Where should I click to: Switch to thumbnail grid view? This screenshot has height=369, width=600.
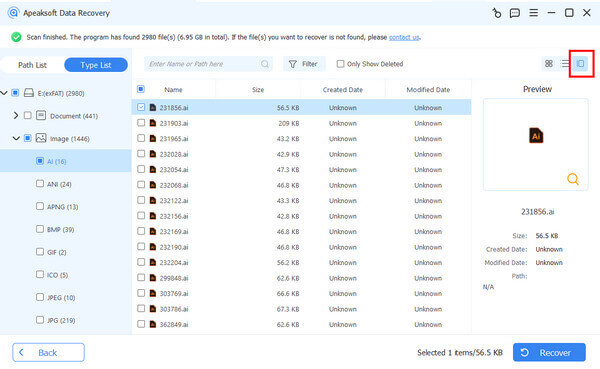549,64
